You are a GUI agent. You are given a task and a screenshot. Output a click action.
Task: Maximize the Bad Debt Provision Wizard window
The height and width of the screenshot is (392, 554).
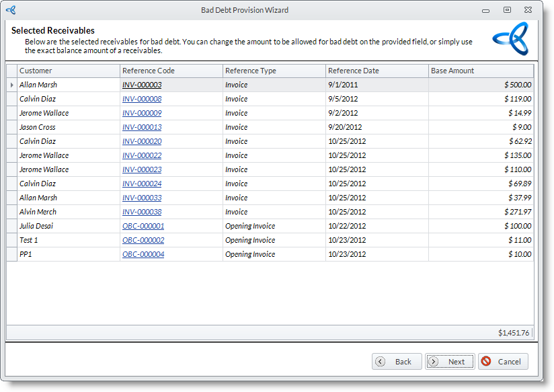507,10
